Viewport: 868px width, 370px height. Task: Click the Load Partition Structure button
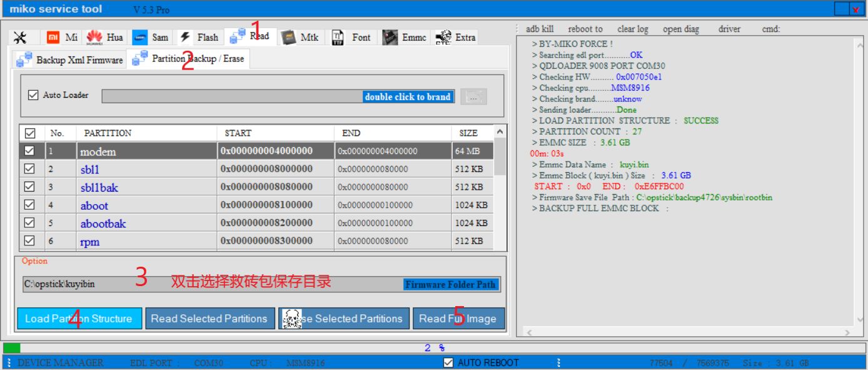tap(79, 318)
